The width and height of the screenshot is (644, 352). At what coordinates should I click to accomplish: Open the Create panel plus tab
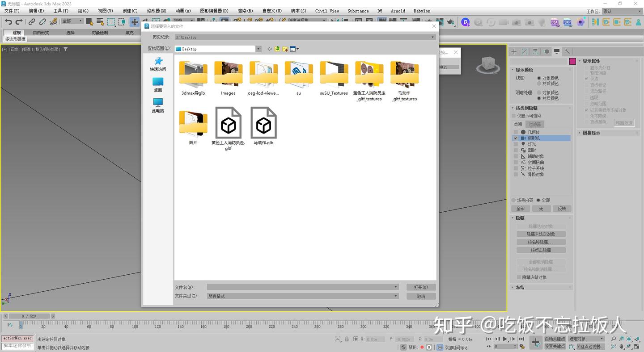(x=514, y=51)
